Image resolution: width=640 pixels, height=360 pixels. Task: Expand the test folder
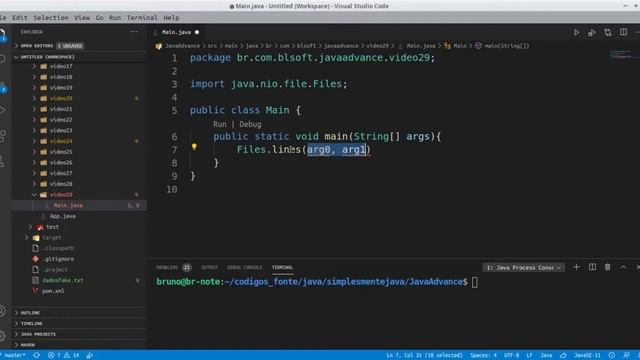point(30,227)
